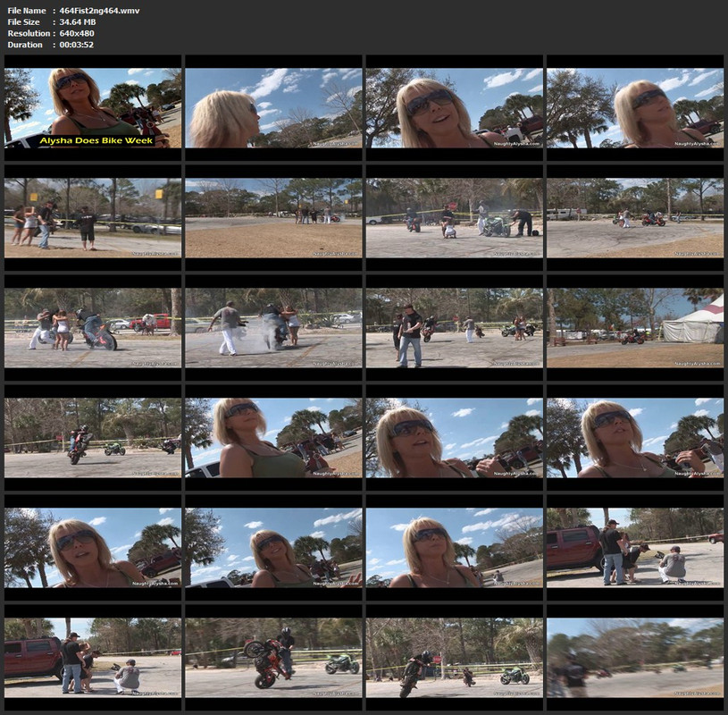Screen dimensions: 728x715
Task: Select thumbnail of distant group across sandy lot
Action: pos(273,218)
